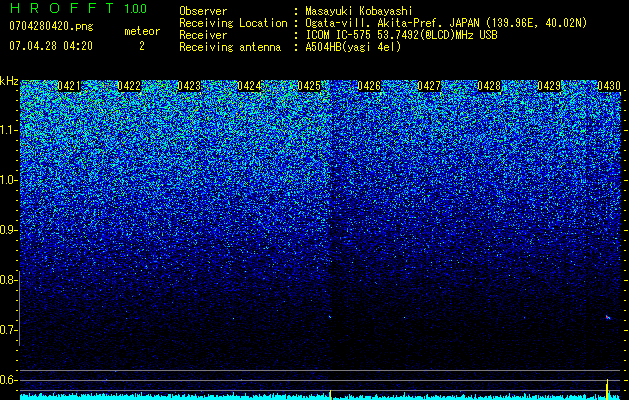The image size is (629, 400).
Task: Click the 1.0 kHz axis label
Action: [8, 180]
